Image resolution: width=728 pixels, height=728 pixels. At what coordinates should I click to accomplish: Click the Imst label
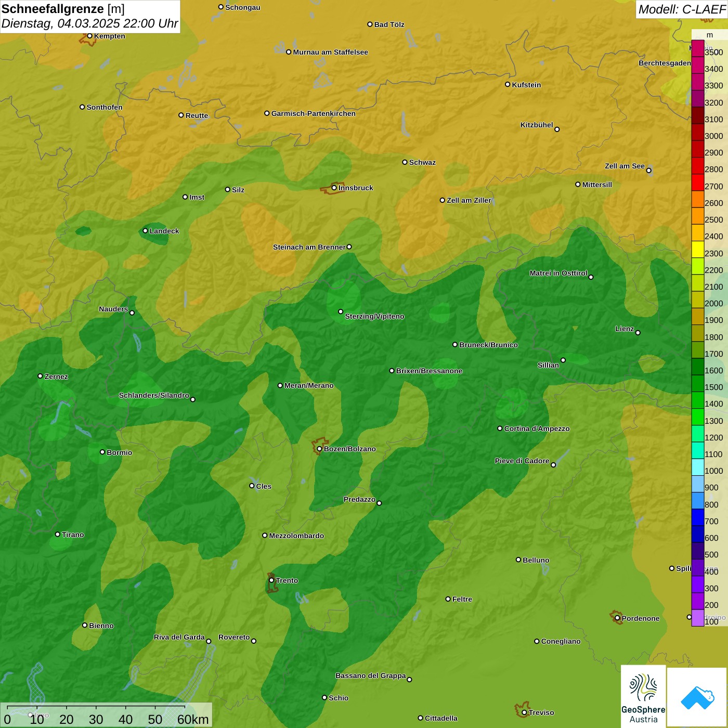(x=197, y=197)
